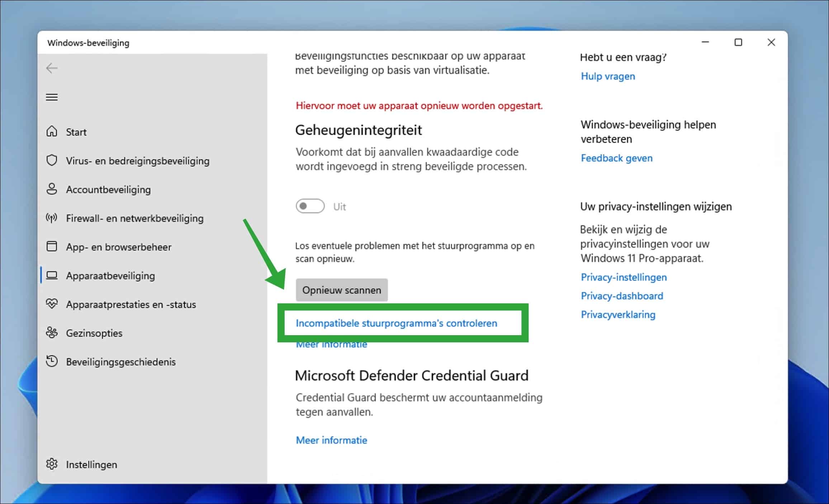The height and width of the screenshot is (504, 829).
Task: Collapse the sidebar with the hamburger menu
Action: point(52,97)
